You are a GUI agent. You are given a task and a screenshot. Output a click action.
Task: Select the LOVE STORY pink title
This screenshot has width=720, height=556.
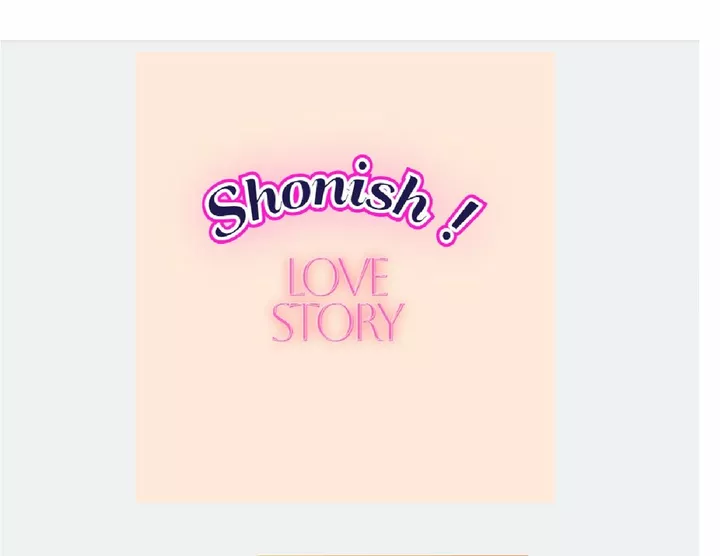point(338,299)
